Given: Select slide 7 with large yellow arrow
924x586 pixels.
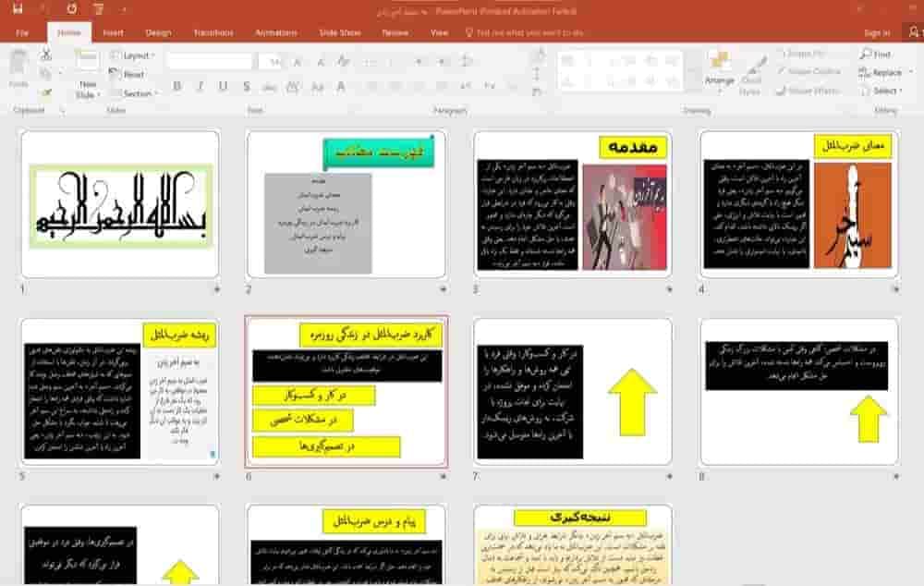Looking at the screenshot, I should [x=573, y=392].
